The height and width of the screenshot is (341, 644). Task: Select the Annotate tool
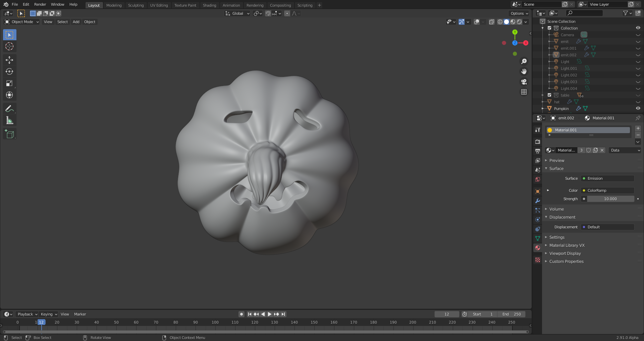click(9, 108)
